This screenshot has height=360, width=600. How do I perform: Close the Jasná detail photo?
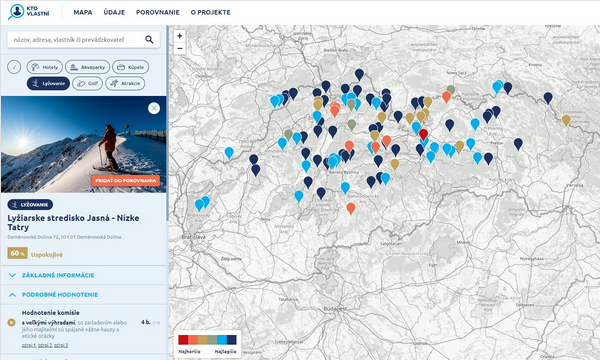[154, 108]
